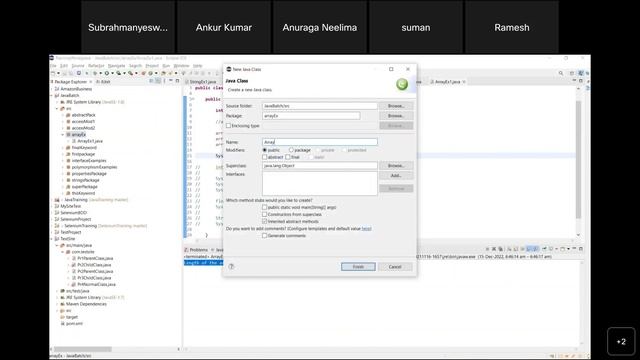This screenshot has height=360, width=640.
Task: Select the interfaceExamples package
Action: point(89,161)
